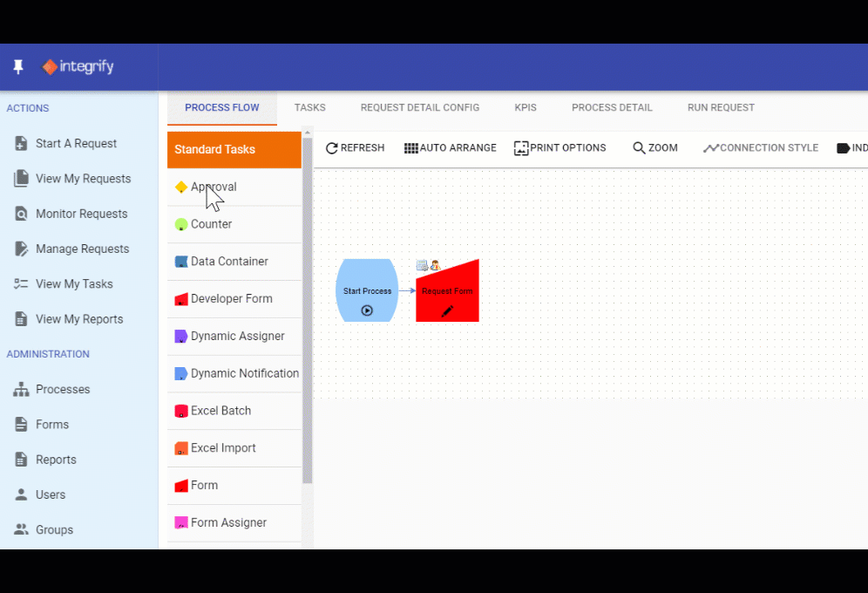Click the Integrify logo
This screenshot has width=868, height=593.
coord(78,66)
